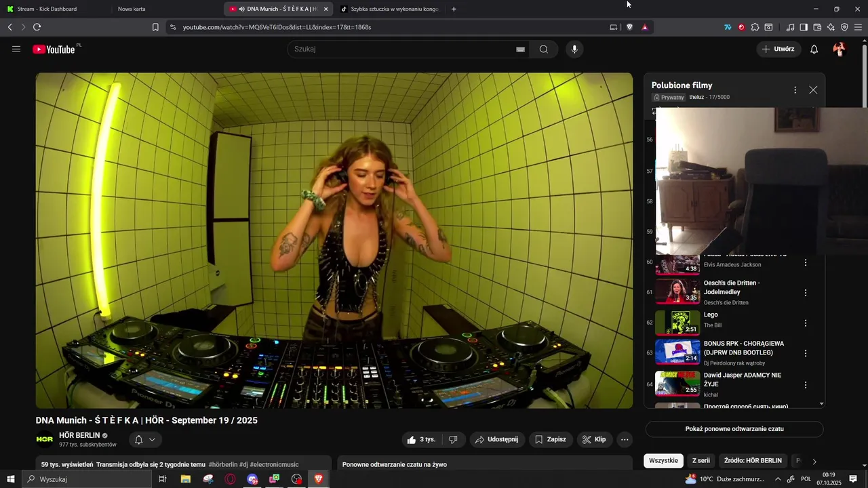Go to YouTube home via logo

54,49
